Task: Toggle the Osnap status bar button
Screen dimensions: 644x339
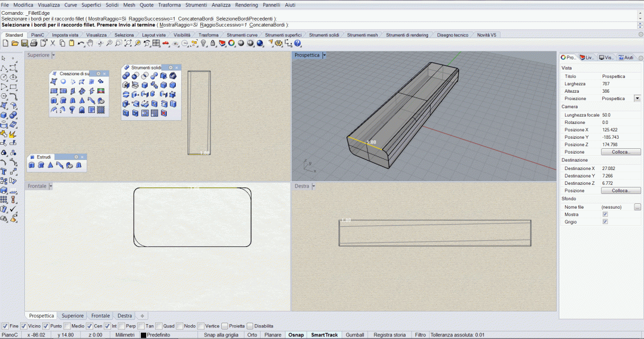Action: [x=296, y=335]
